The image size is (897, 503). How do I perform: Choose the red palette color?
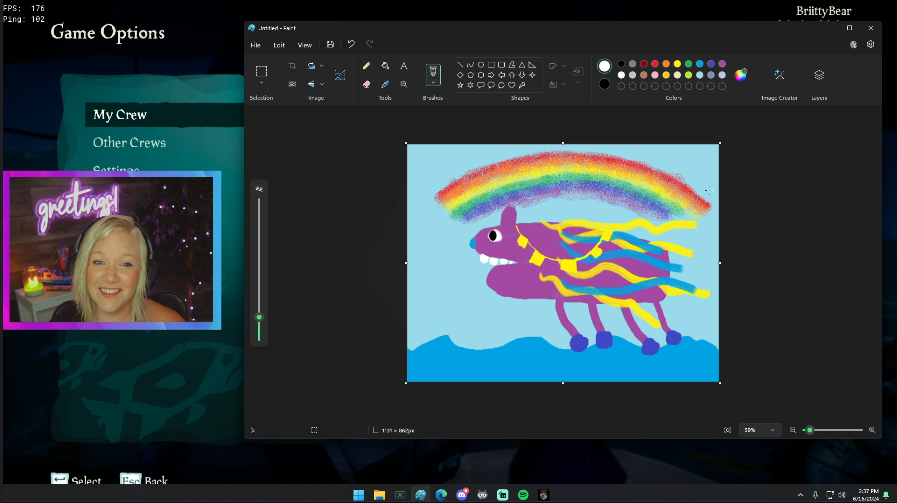coord(655,64)
